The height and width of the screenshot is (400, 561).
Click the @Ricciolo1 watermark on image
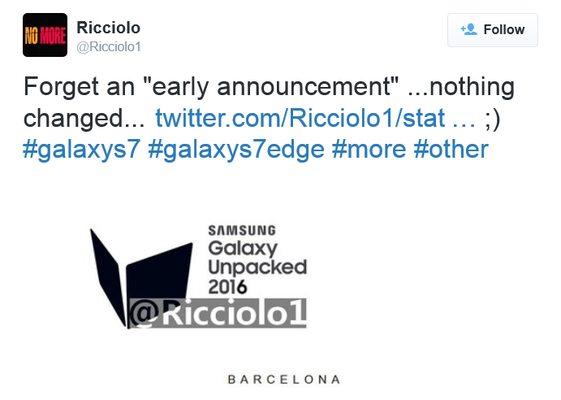[x=218, y=313]
